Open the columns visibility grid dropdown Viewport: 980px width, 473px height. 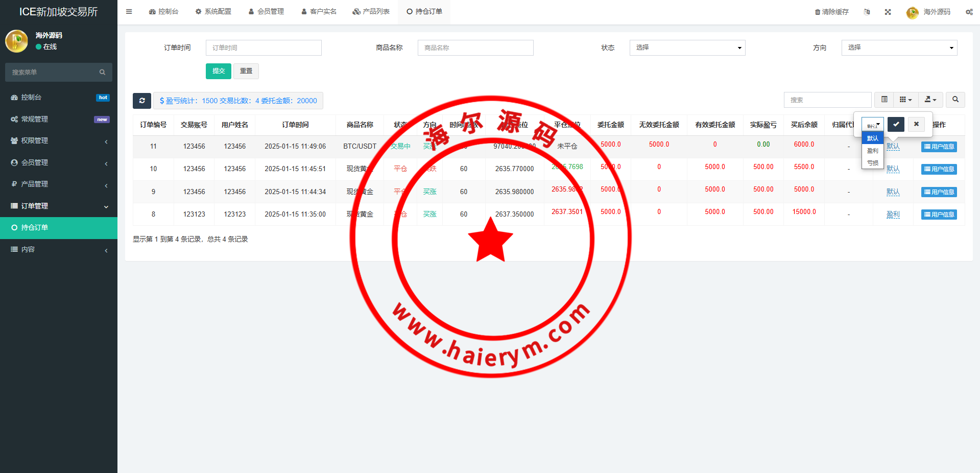(x=905, y=100)
